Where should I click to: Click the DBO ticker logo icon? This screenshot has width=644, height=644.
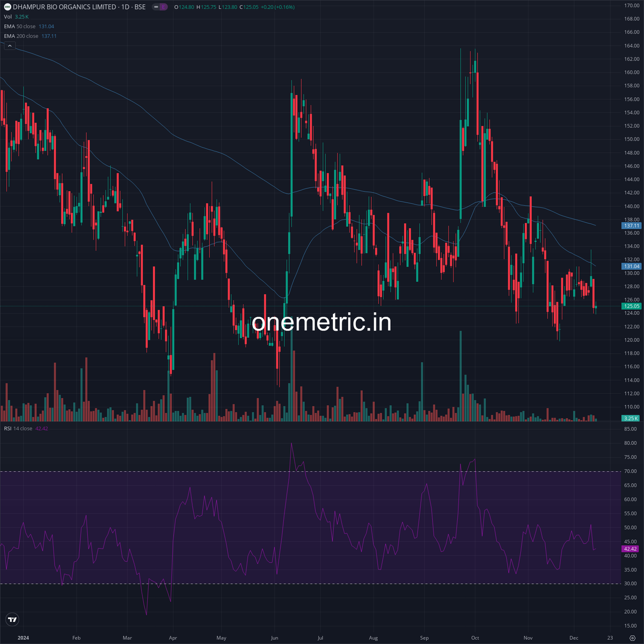pos(8,8)
